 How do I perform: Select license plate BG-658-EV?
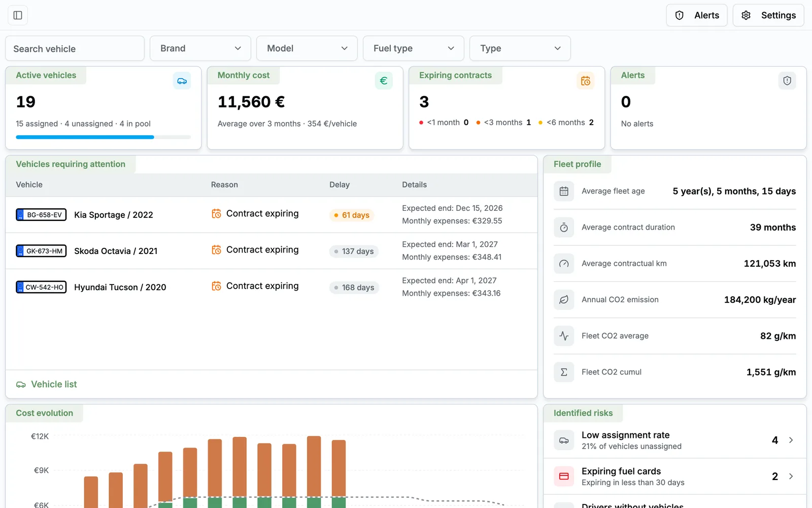[x=41, y=215]
